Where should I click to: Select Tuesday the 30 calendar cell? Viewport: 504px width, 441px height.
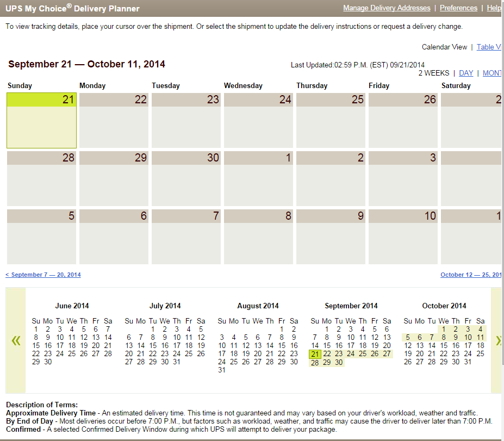tap(186, 179)
